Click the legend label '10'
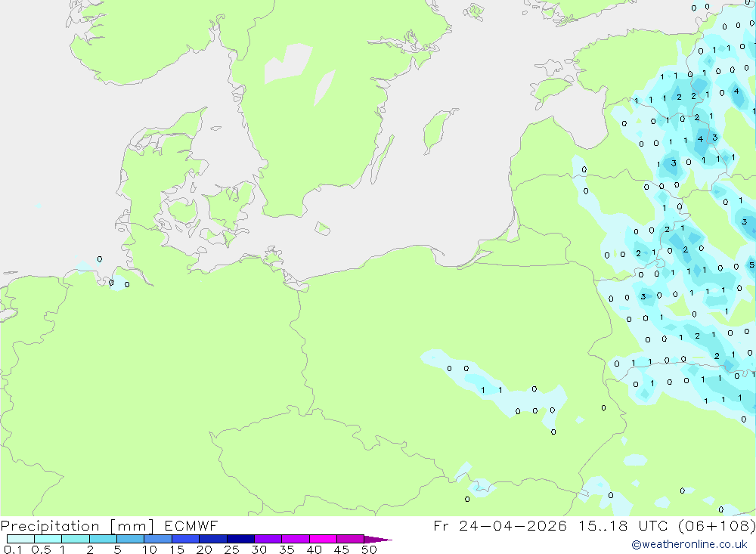Image resolution: width=756 pixels, height=554 pixels. point(150,549)
